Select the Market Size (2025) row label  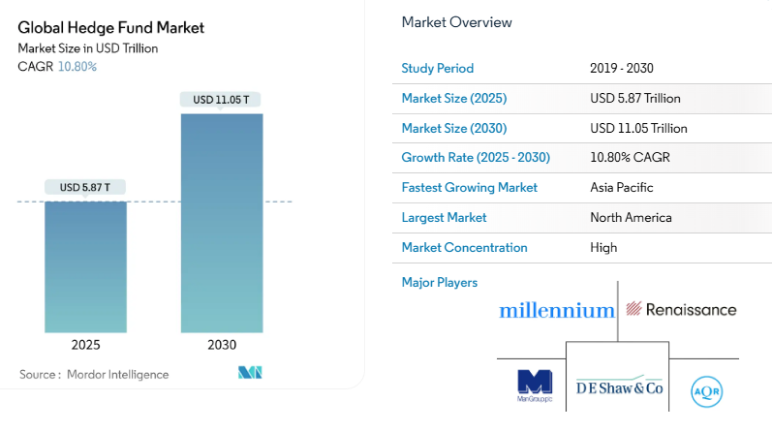point(453,98)
